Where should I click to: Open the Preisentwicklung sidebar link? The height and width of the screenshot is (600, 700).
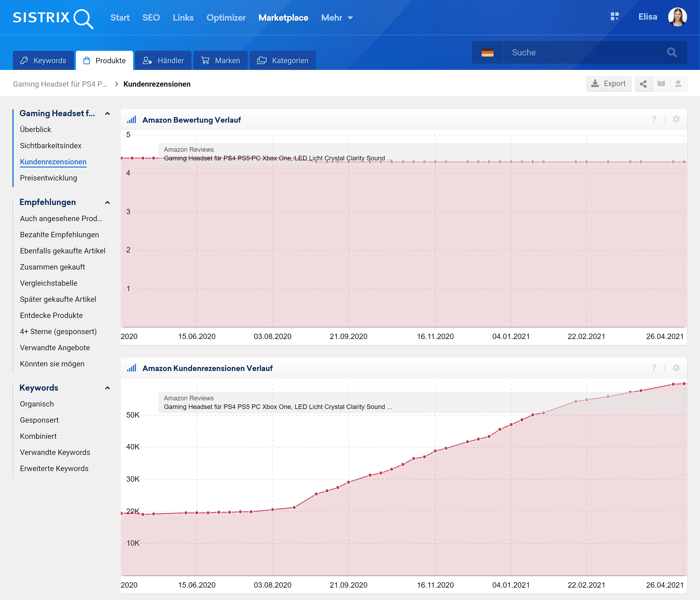[x=48, y=178]
